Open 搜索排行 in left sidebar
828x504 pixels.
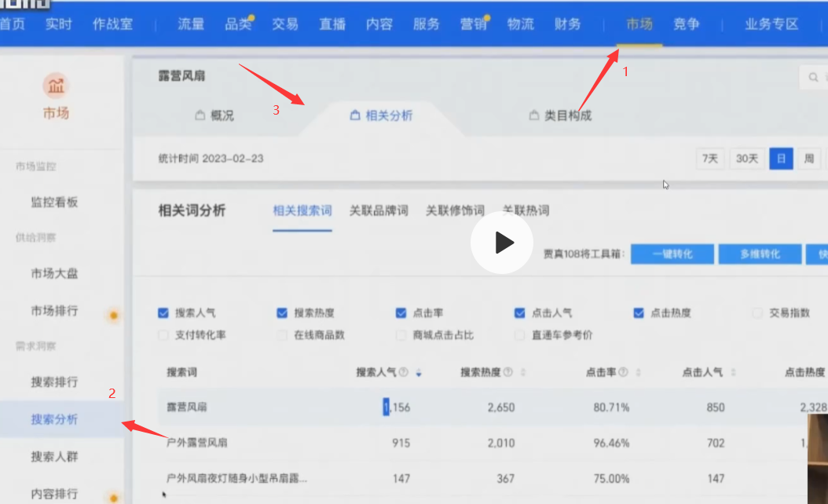pos(54,382)
